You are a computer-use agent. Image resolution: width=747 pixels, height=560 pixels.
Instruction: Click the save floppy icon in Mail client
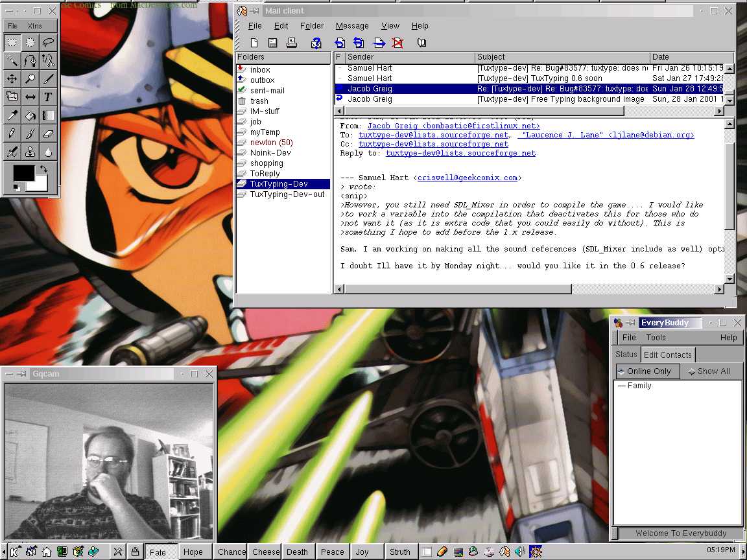(272, 43)
